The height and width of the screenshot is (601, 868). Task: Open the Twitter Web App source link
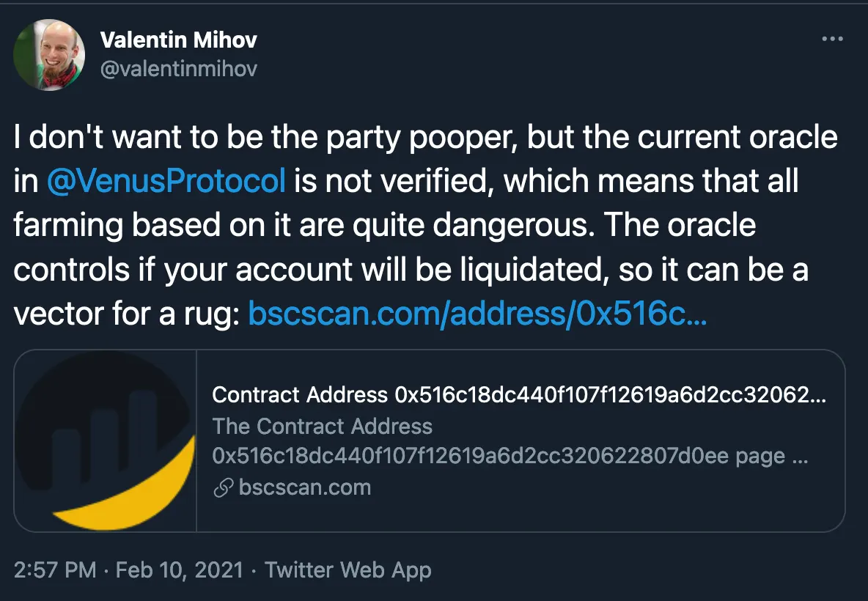347,570
